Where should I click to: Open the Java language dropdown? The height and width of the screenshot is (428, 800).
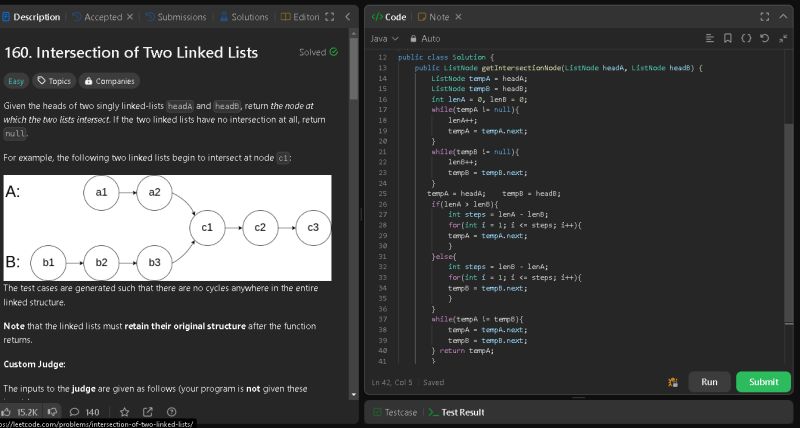384,38
